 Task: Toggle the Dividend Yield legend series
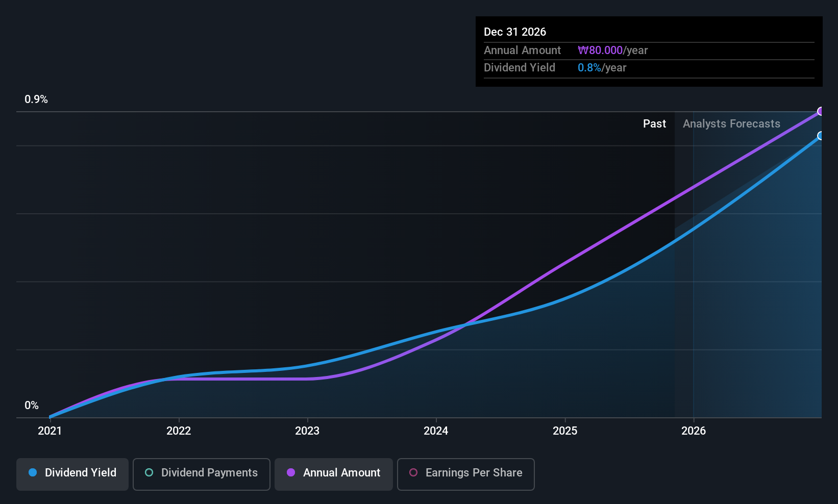tap(72, 473)
